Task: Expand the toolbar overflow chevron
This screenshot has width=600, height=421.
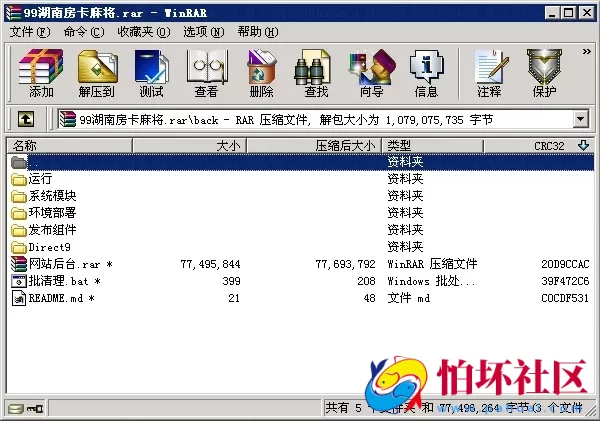Action: [x=586, y=52]
